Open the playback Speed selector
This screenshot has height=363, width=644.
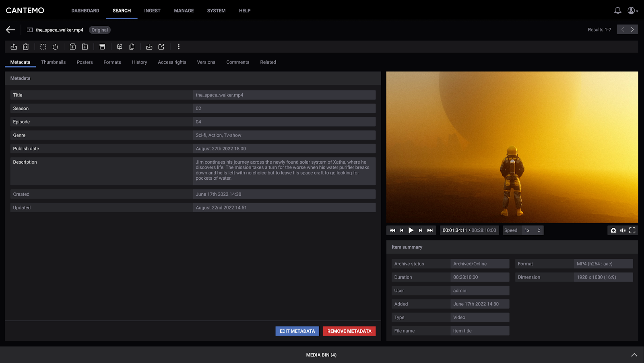pos(532,230)
